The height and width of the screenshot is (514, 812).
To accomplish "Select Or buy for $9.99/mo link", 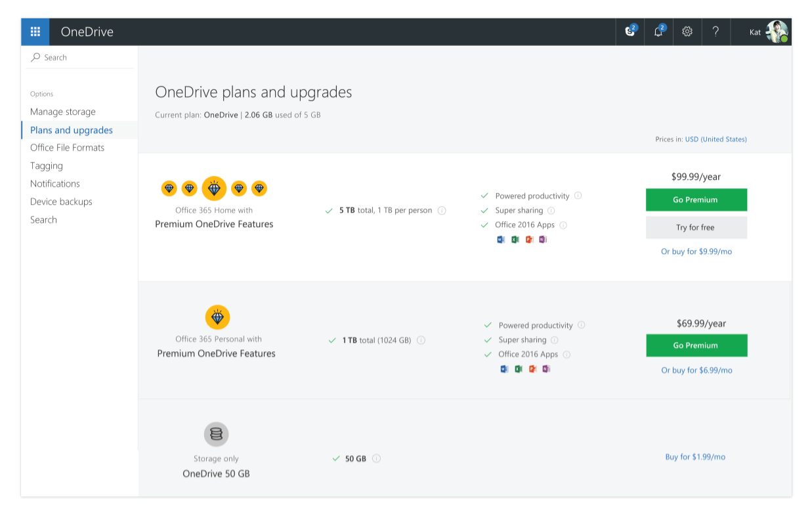I will tap(696, 251).
